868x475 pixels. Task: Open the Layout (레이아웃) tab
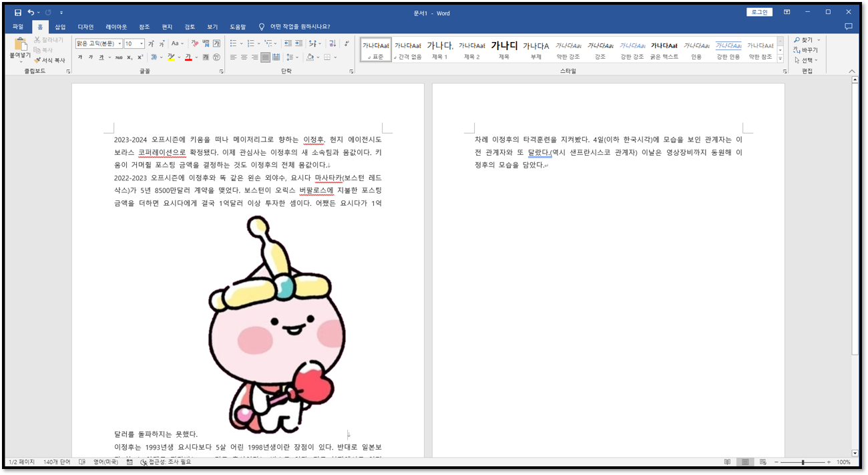[116, 27]
